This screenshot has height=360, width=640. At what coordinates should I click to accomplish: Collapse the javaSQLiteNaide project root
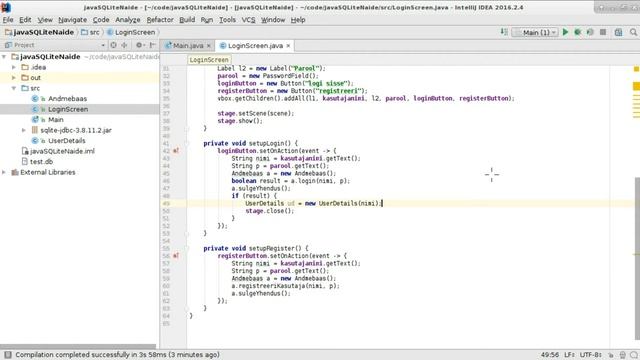coord(4,57)
